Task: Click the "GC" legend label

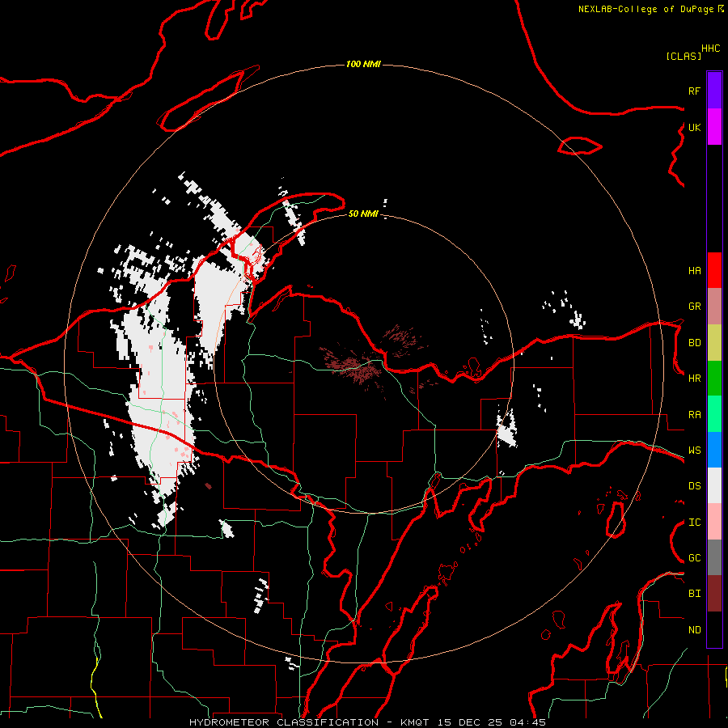Action: coord(694,558)
